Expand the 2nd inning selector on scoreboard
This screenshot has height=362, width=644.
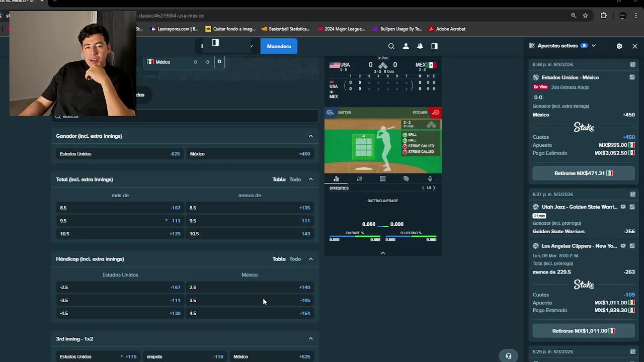tap(383, 58)
